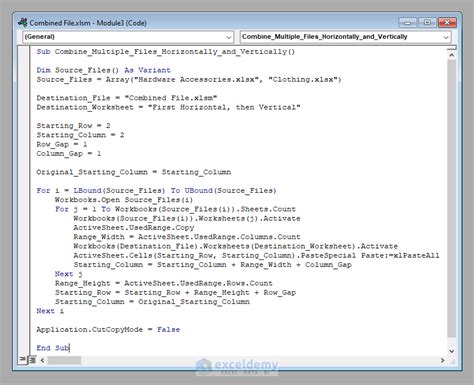This screenshot has height=385, width=474.
Task: Close the Module3 code window
Action: click(447, 22)
